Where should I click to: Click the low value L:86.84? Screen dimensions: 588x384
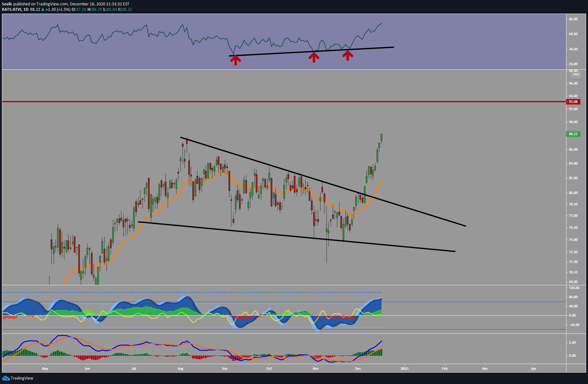(x=110, y=9)
